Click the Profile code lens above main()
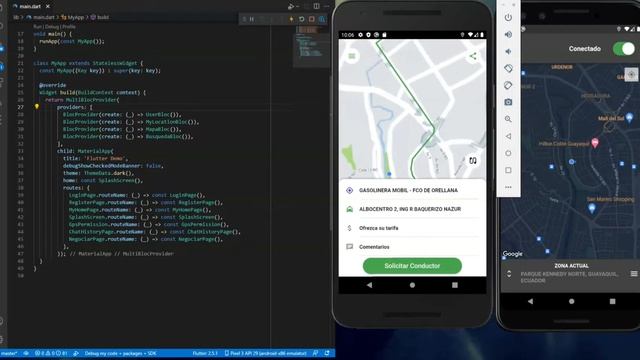This screenshot has height=360, width=640. pyautogui.click(x=69, y=27)
